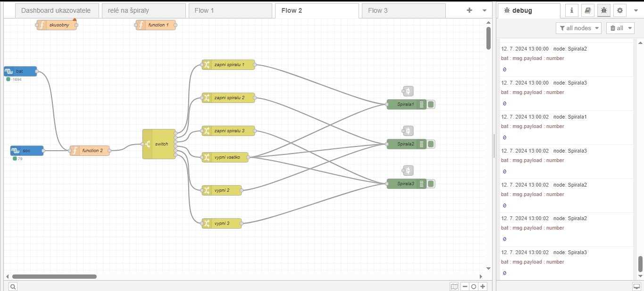
Task: Zoom in with the plus button
Action: click(x=483, y=286)
